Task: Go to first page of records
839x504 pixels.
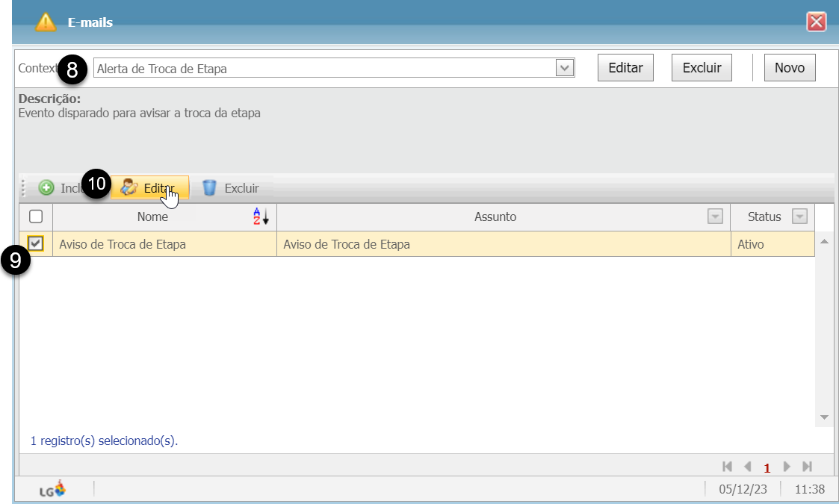Action: pyautogui.click(x=727, y=467)
